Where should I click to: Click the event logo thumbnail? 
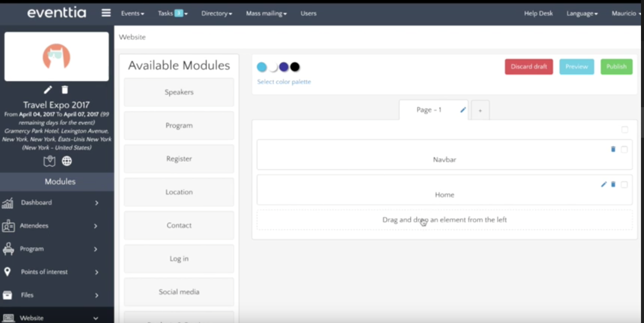[56, 56]
